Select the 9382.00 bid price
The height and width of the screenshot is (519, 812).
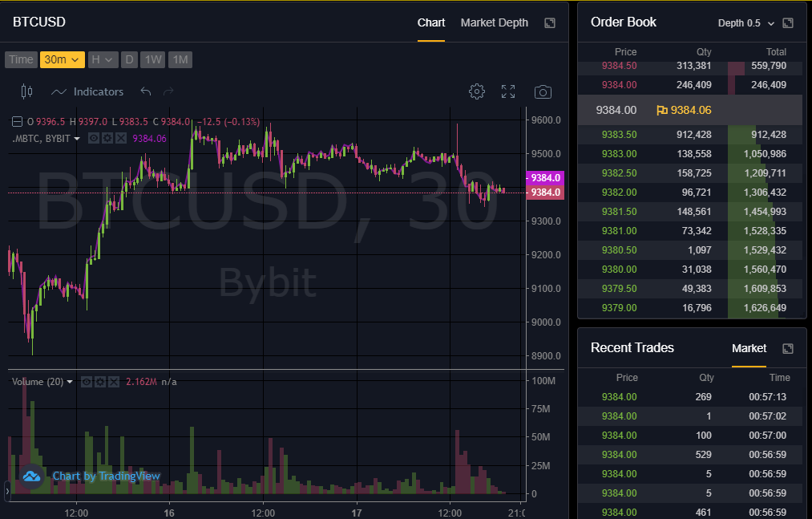pyautogui.click(x=619, y=193)
